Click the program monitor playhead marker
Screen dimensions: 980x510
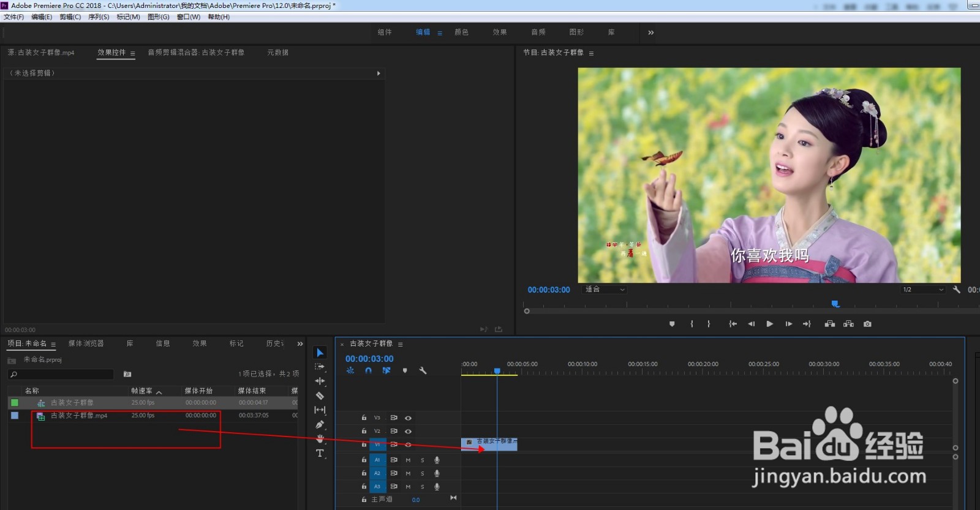pos(835,304)
